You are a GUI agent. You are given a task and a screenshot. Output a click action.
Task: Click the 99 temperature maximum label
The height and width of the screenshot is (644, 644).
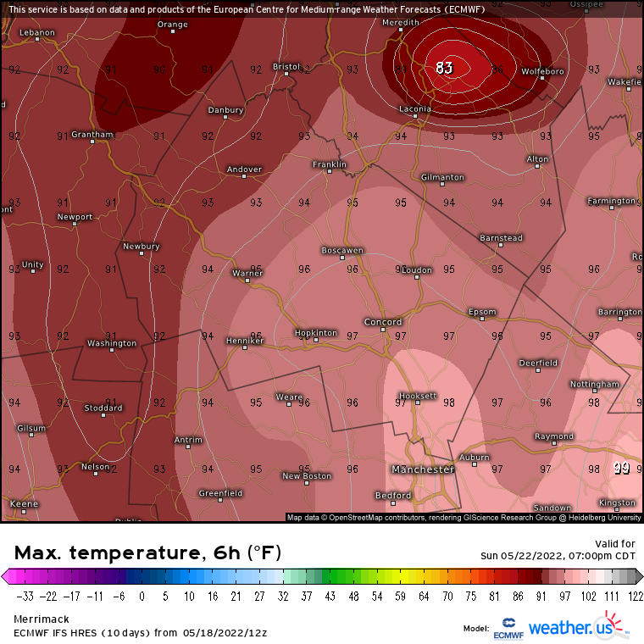621,468
